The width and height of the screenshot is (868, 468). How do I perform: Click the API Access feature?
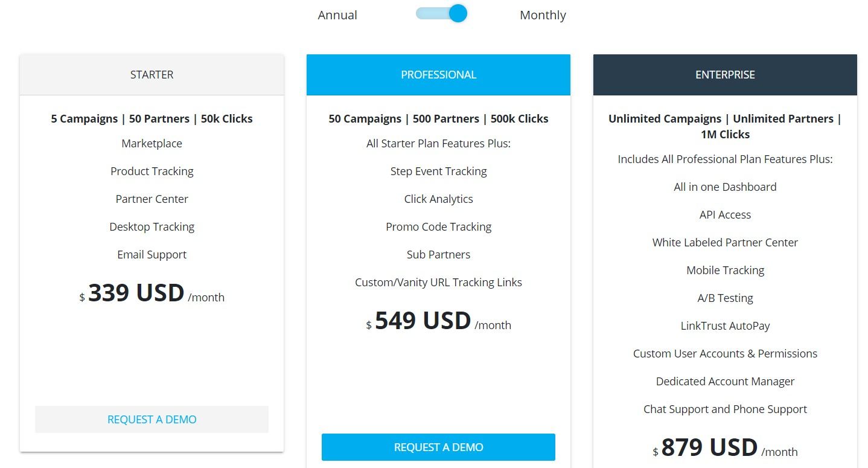tap(725, 214)
